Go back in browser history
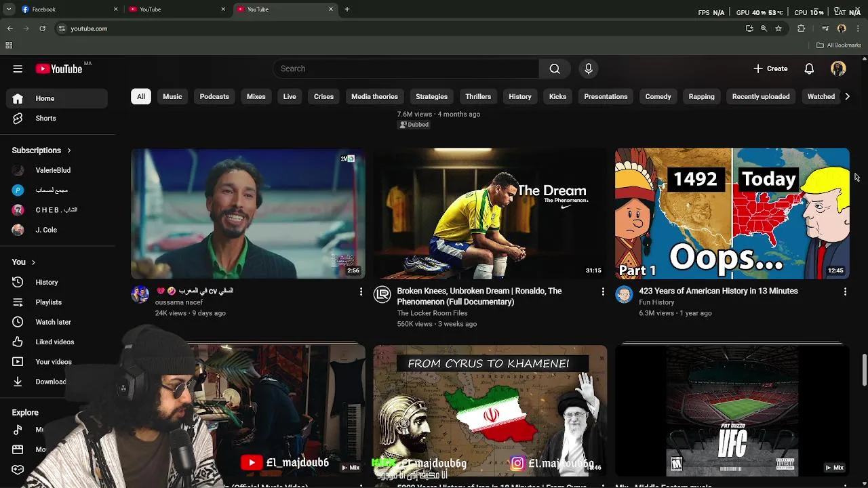This screenshot has width=868, height=488. click(x=10, y=28)
